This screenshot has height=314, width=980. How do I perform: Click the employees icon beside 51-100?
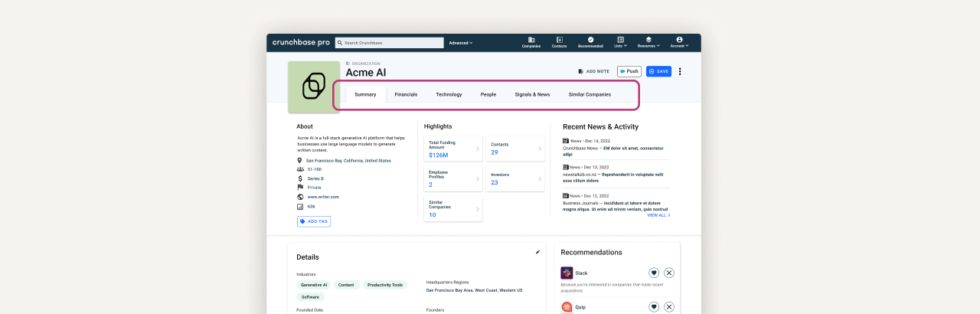coord(300,170)
